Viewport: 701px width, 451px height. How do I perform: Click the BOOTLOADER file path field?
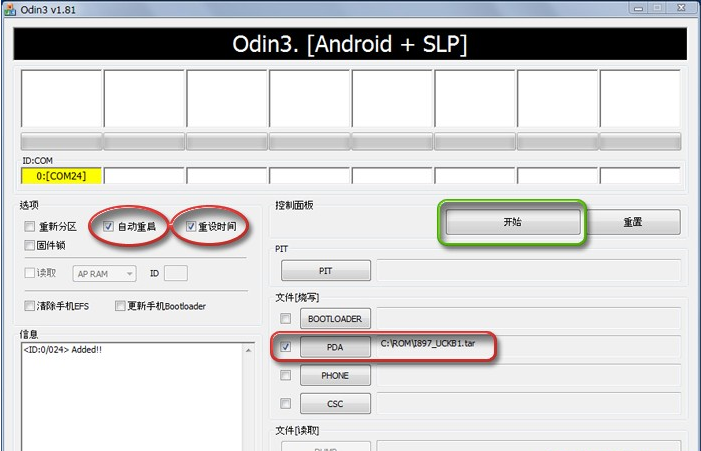click(529, 318)
